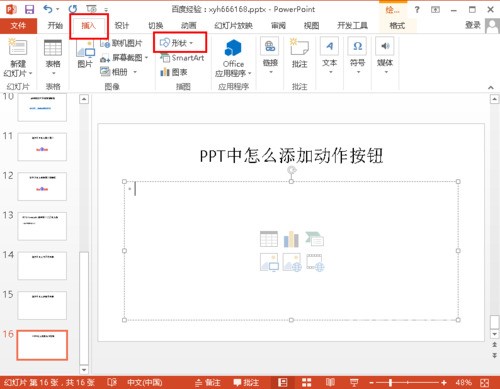Open the 媒体 media group
The height and width of the screenshot is (389, 500).
coord(385,56)
